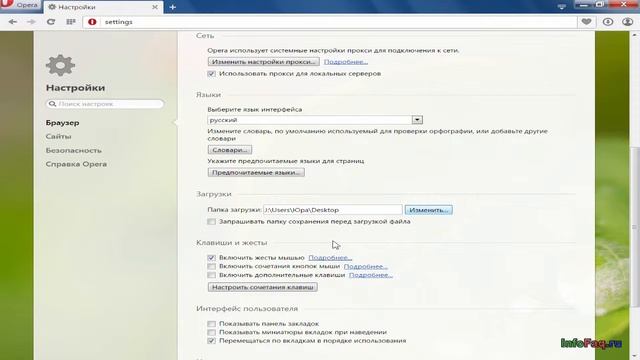Screen dimensions: 640x360
Task: Click Изменить настройки прокси button
Action: point(263,62)
